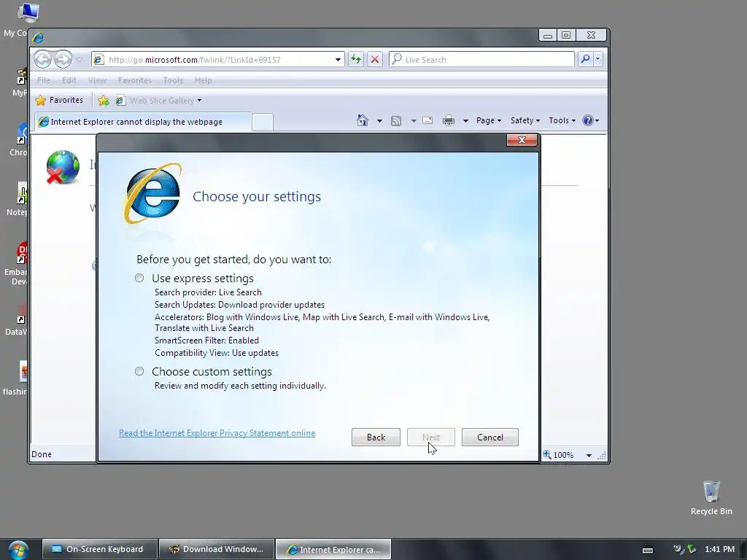Click the Windows Start orb

(18, 550)
